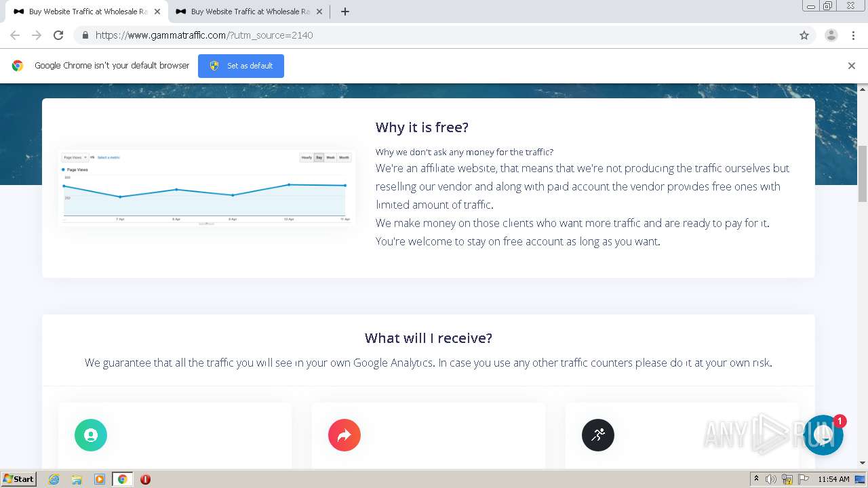
Task: Click the chat notification badge showing 1
Action: 840,422
